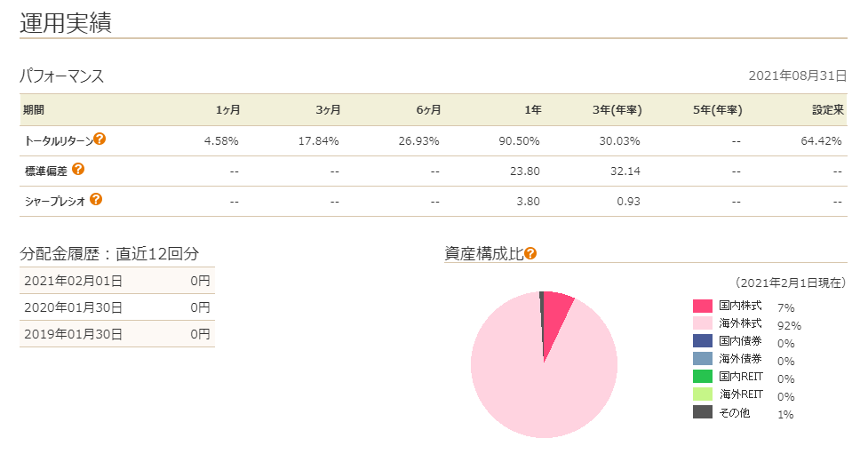
Task: Select the 2019年01月30日 distribution row
Action: coord(116,334)
